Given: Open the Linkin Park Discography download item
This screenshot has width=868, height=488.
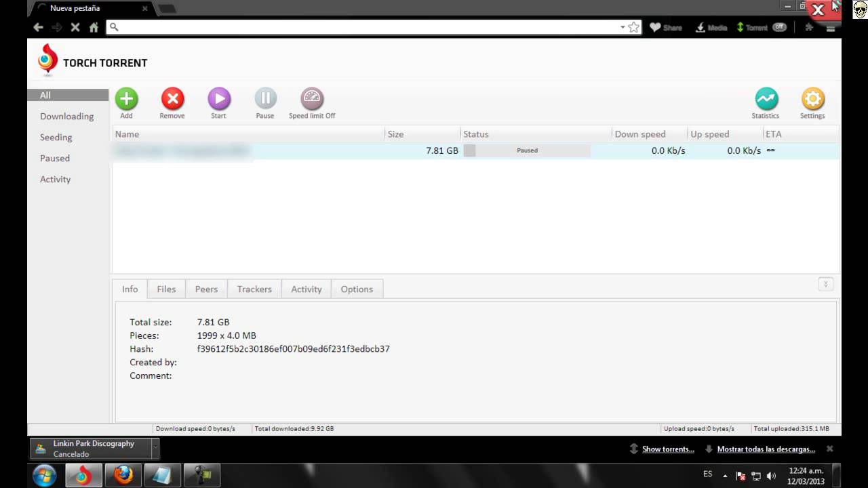Looking at the screenshot, I should tap(90, 449).
